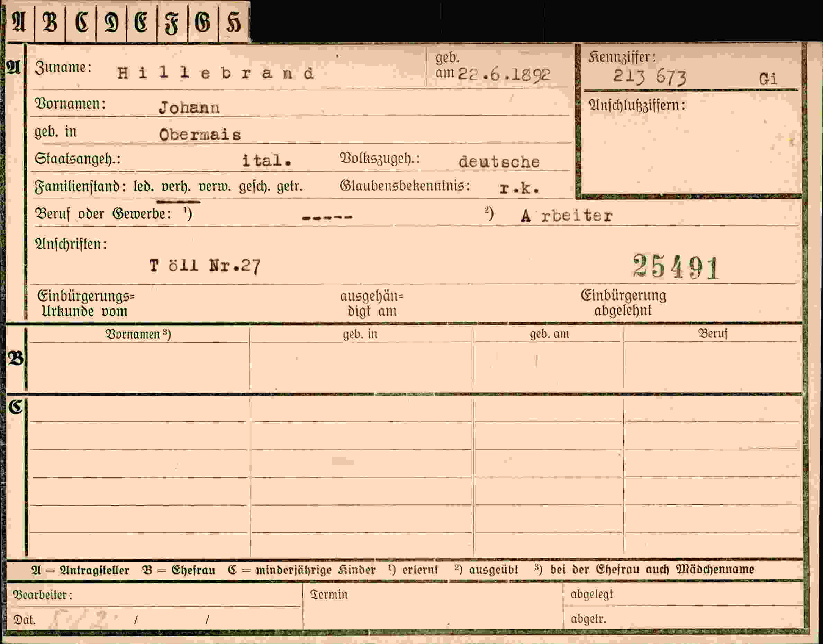The image size is (823, 644).
Task: Click the legend entry 'B = Ehefrau'
Action: click(x=179, y=570)
